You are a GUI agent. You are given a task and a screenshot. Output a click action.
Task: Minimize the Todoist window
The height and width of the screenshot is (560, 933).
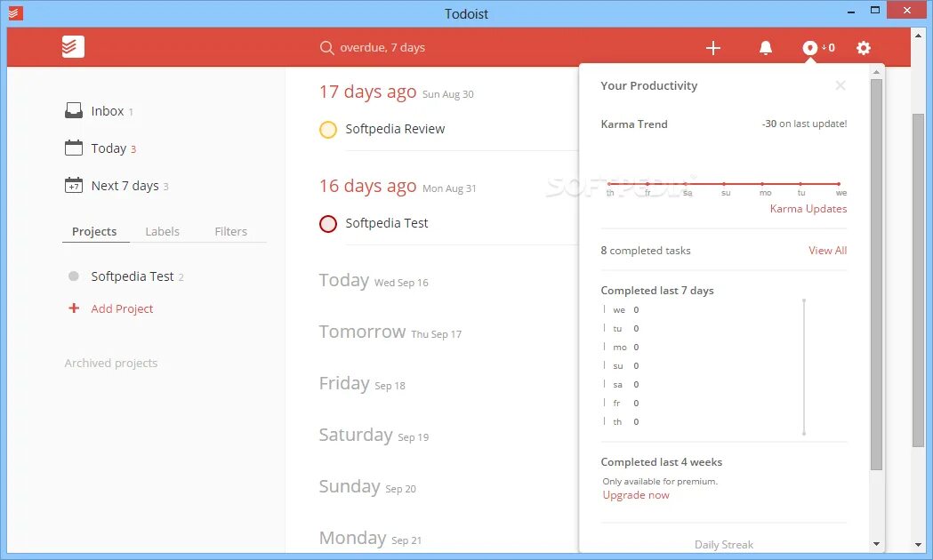click(x=851, y=12)
